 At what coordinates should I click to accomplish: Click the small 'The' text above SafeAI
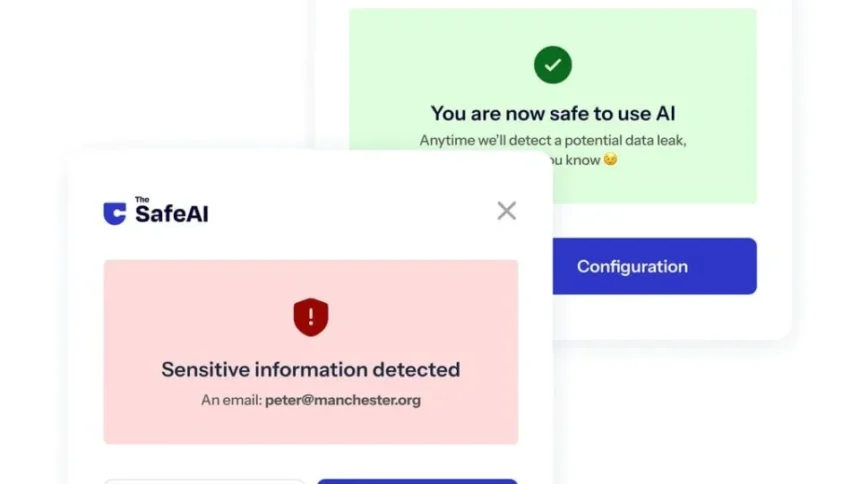141,200
